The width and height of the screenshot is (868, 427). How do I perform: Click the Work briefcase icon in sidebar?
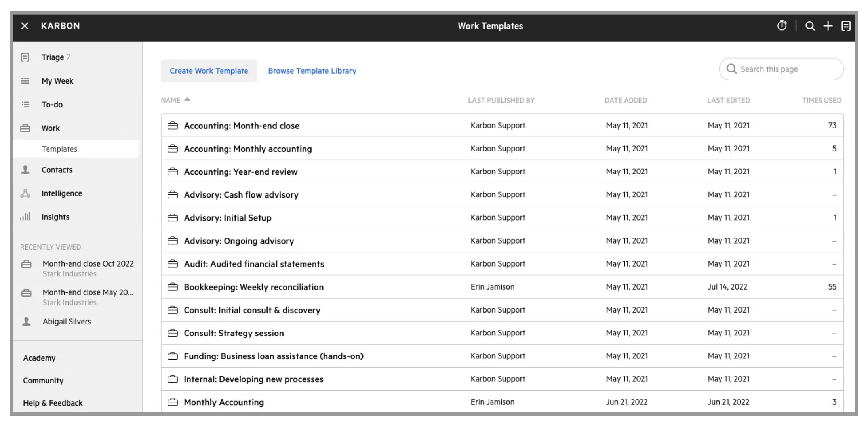(25, 128)
